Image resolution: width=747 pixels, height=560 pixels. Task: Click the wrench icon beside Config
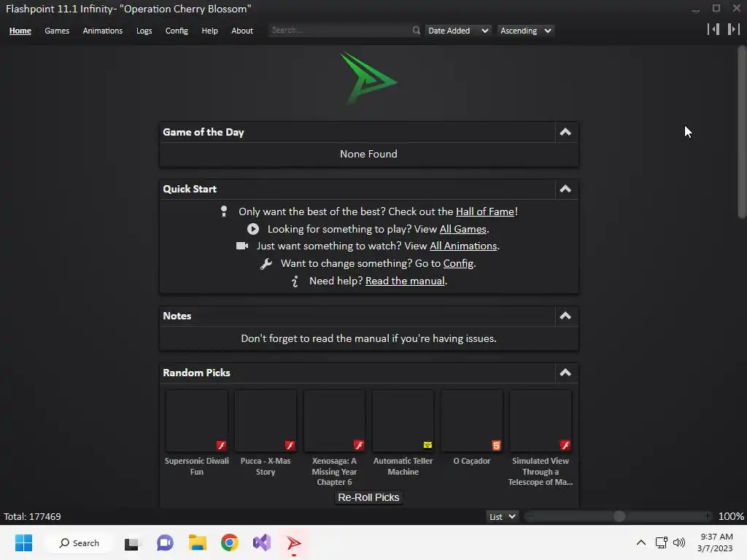click(x=266, y=264)
